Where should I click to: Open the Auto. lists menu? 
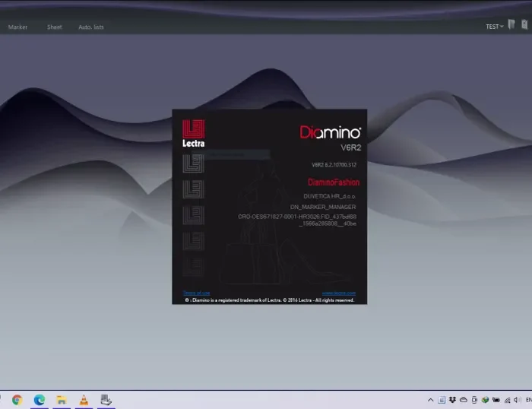tap(91, 27)
